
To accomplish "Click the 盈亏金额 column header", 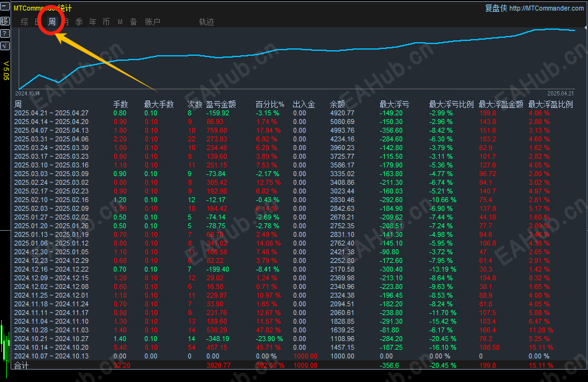I will [x=221, y=104].
